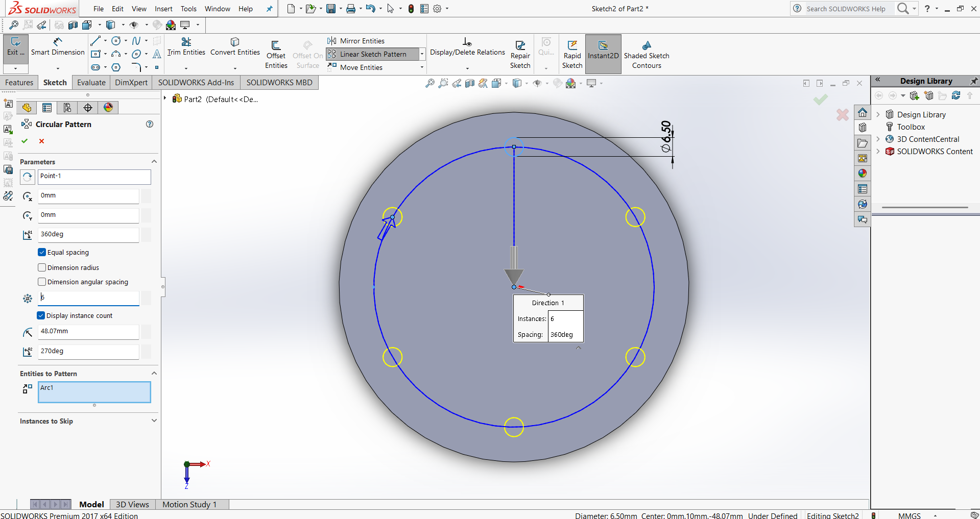The width and height of the screenshot is (980, 519).
Task: Click the 360deg spacing field
Action: [x=88, y=234]
